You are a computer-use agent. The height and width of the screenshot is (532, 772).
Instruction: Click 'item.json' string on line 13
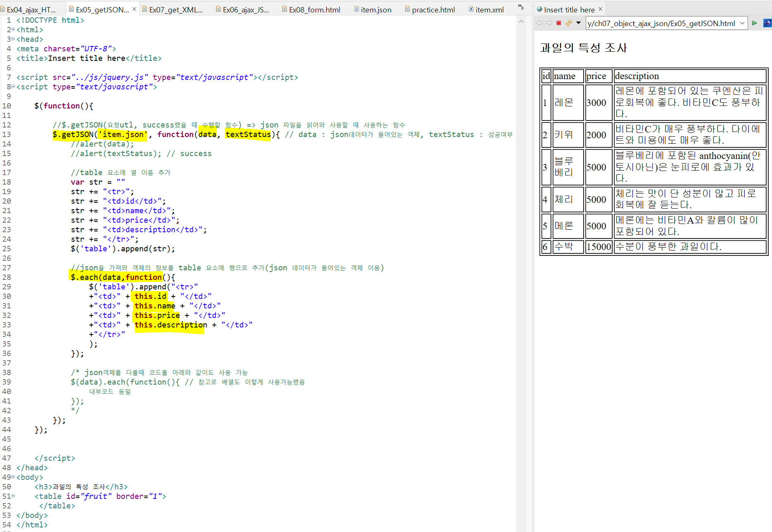click(x=123, y=135)
